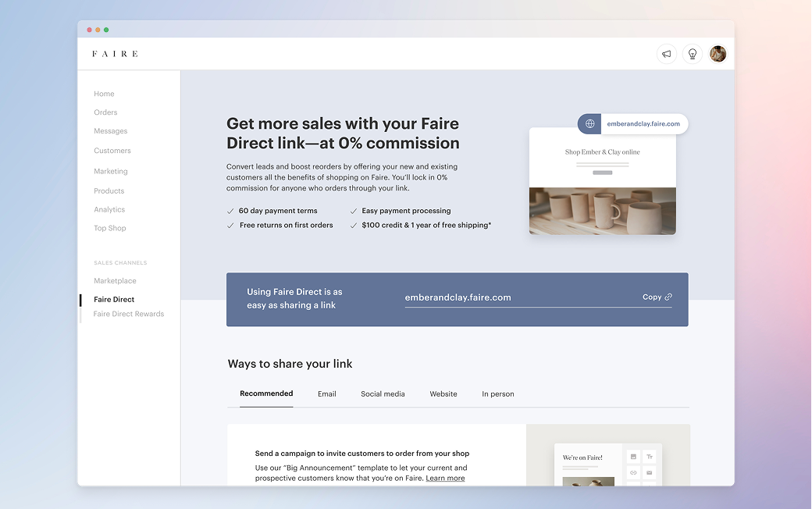Image resolution: width=812 pixels, height=509 pixels.
Task: Click the Learn more link
Action: (x=445, y=478)
